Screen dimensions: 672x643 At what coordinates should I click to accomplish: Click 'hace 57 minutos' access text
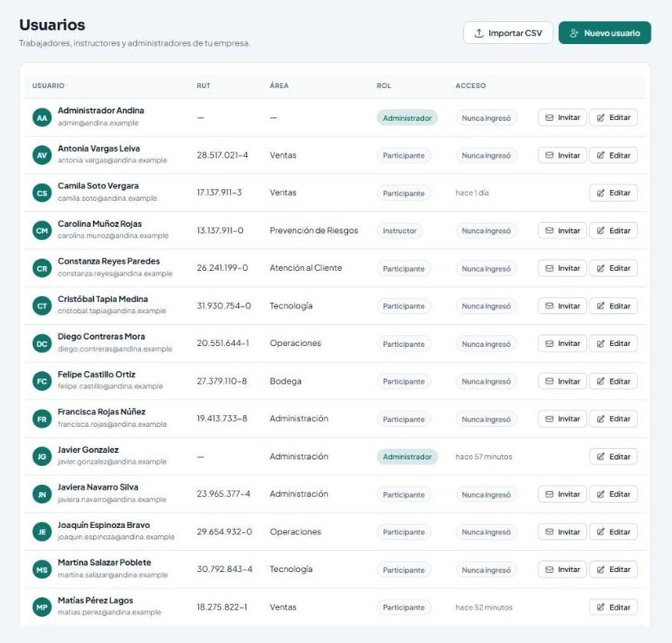point(484,457)
